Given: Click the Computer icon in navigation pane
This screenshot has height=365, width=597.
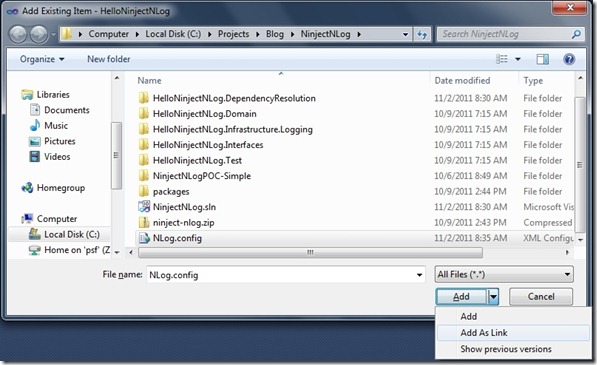Looking at the screenshot, I should coord(27,218).
